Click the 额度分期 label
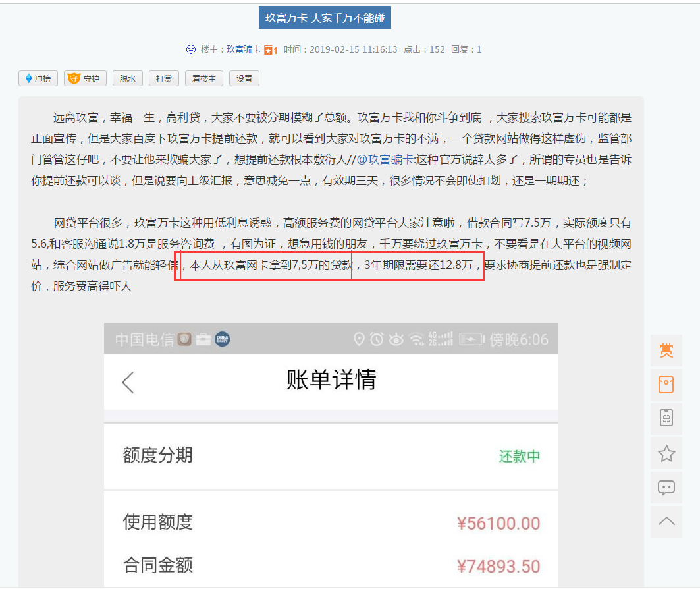700x589 pixels. coord(157,455)
